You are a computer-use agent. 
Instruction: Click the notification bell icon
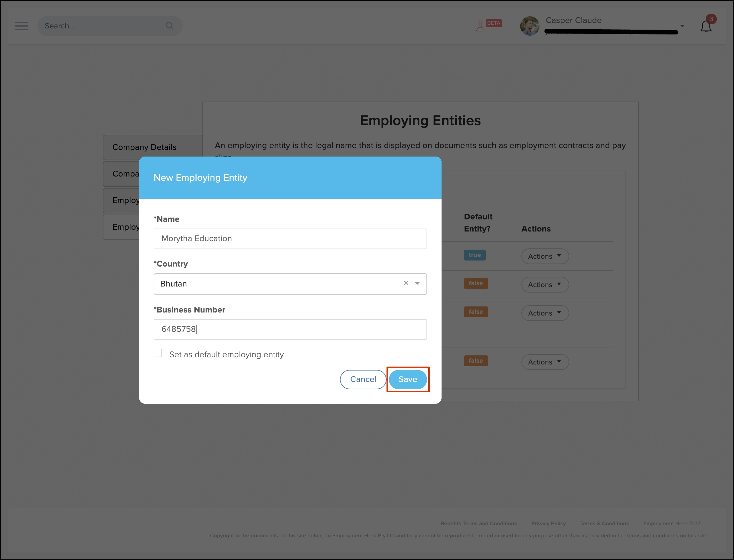(706, 26)
